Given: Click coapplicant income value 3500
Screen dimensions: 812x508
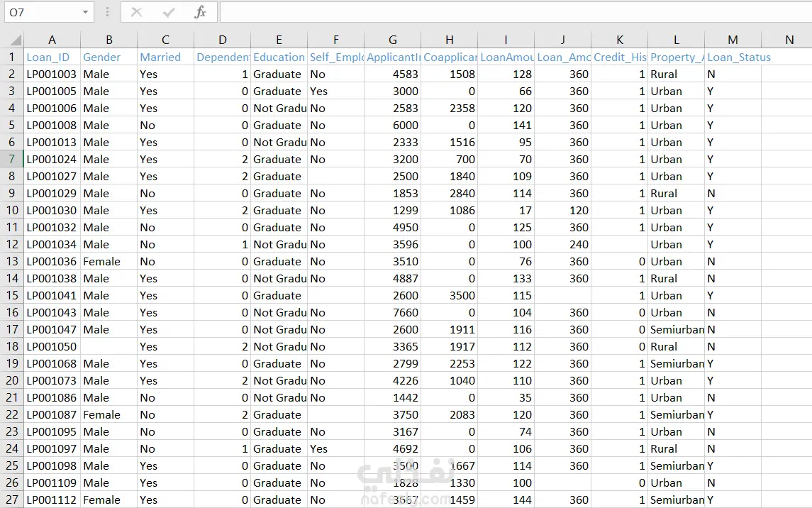Looking at the screenshot, I should pos(449,296).
